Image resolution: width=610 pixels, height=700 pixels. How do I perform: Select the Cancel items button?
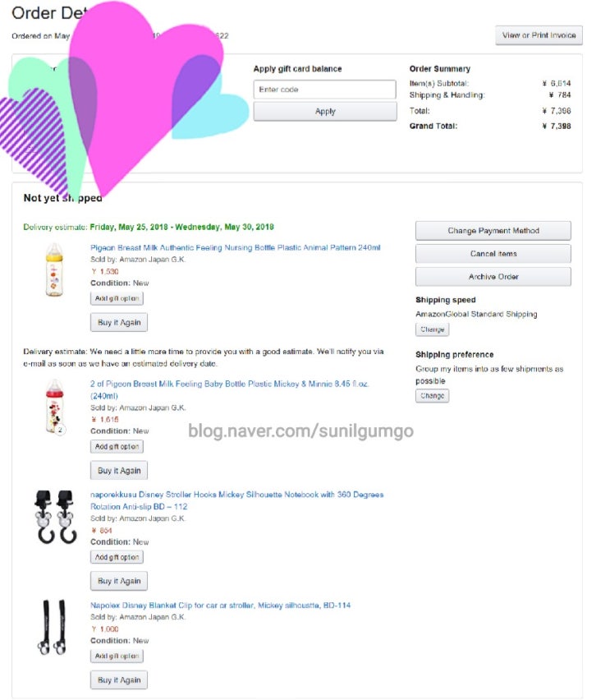pos(493,254)
